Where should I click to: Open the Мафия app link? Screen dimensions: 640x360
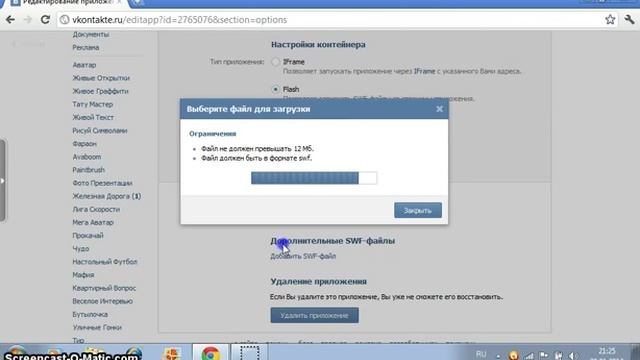pyautogui.click(x=83, y=275)
